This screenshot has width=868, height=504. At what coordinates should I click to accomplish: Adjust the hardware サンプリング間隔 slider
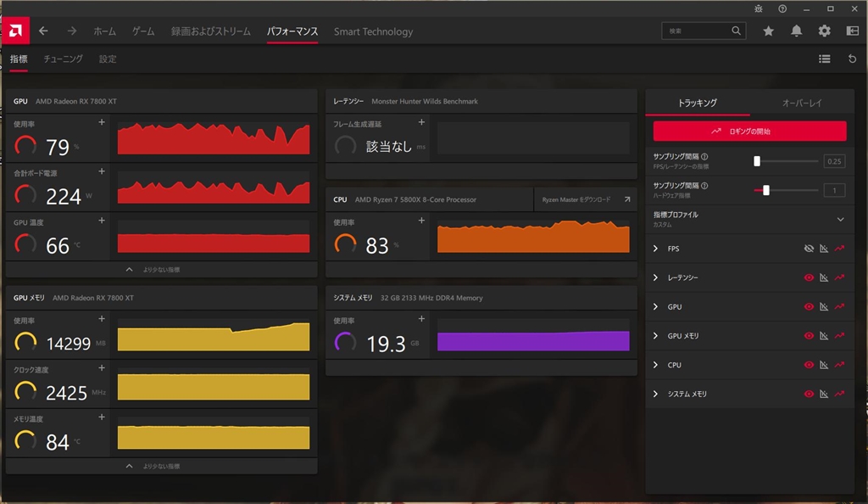(766, 190)
